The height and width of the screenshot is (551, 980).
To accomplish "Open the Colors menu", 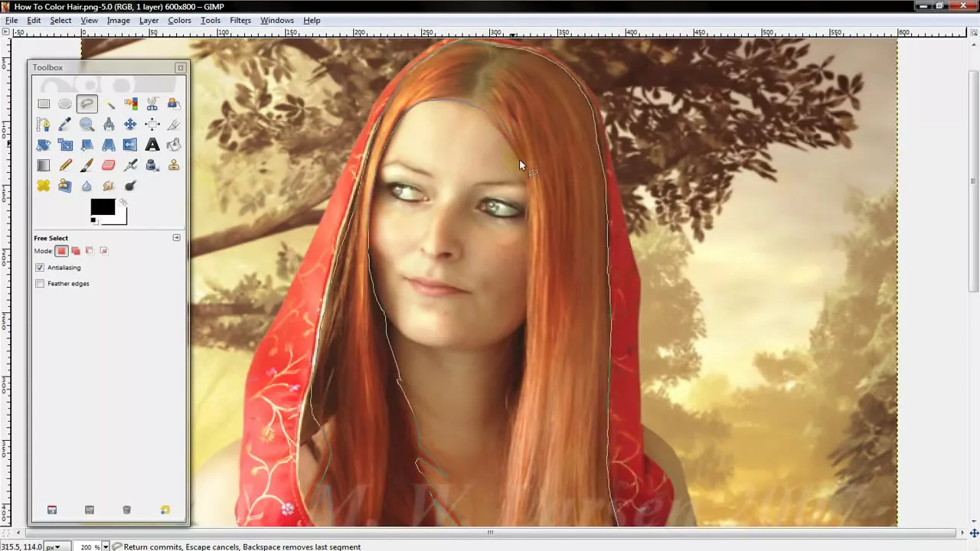I will tap(179, 20).
